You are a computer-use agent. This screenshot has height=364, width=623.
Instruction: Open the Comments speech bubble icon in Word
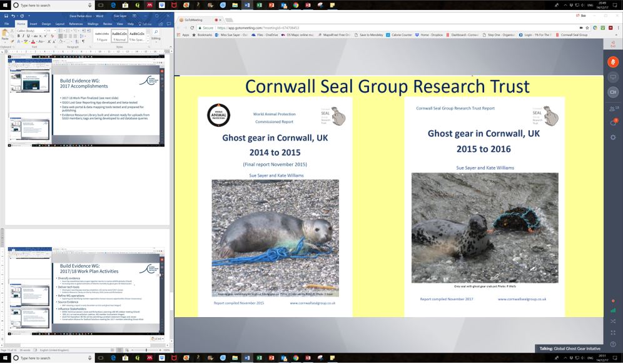(169, 23)
